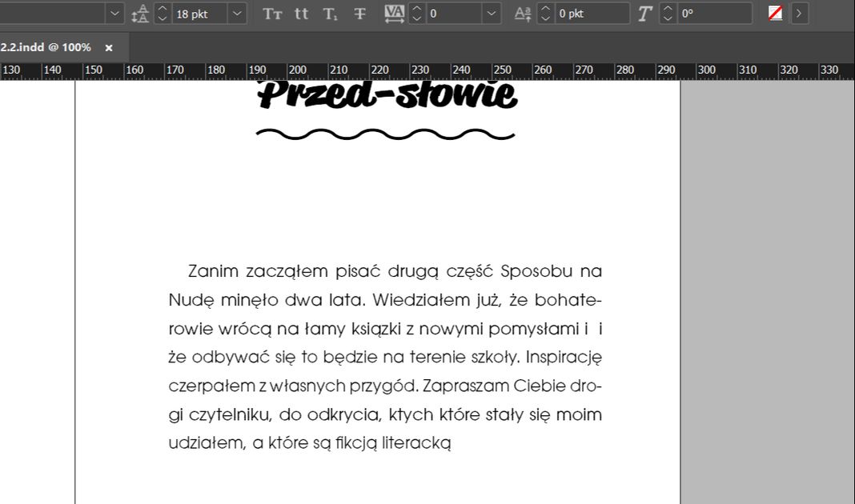Click the skew (false italic) T icon
Image resolution: width=855 pixels, height=504 pixels.
[x=645, y=14]
